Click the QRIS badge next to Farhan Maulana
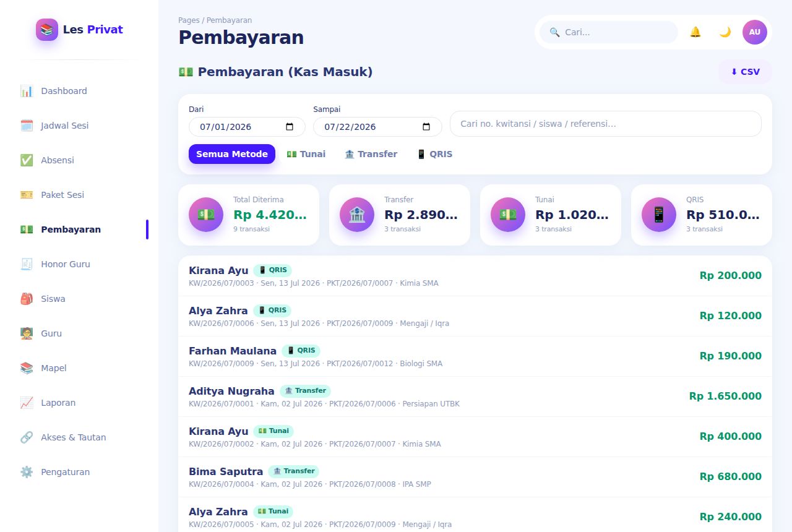This screenshot has height=532, width=792. [301, 351]
